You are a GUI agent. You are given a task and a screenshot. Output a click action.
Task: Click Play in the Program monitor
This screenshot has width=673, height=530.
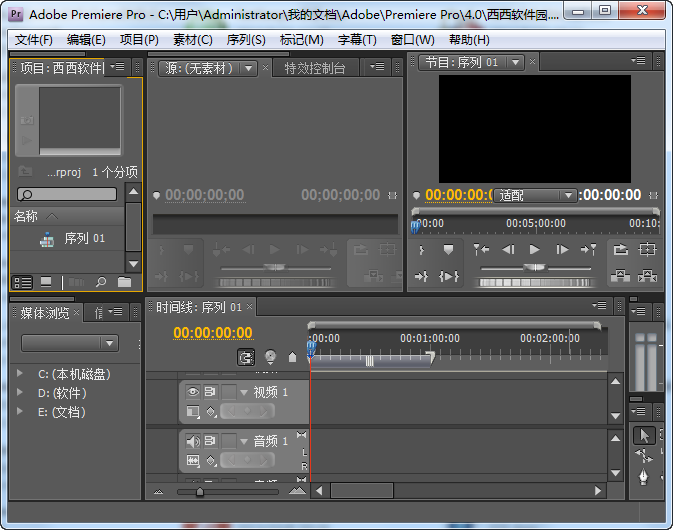pyautogui.click(x=534, y=250)
